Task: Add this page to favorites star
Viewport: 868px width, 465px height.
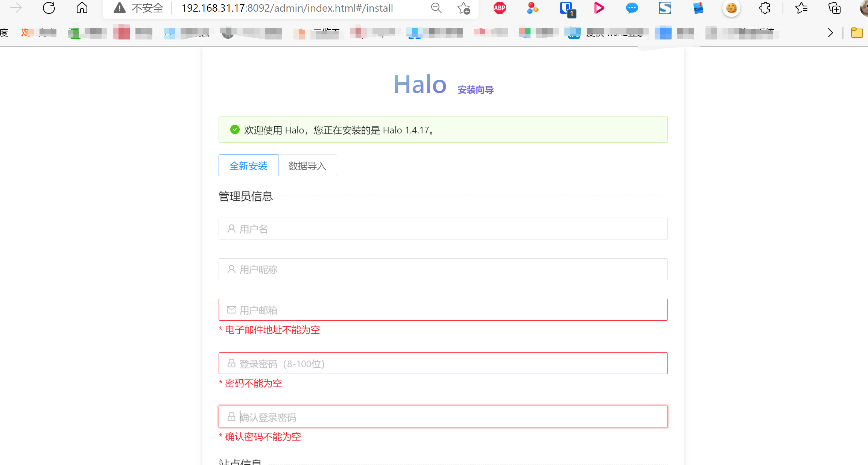Action: [x=464, y=8]
